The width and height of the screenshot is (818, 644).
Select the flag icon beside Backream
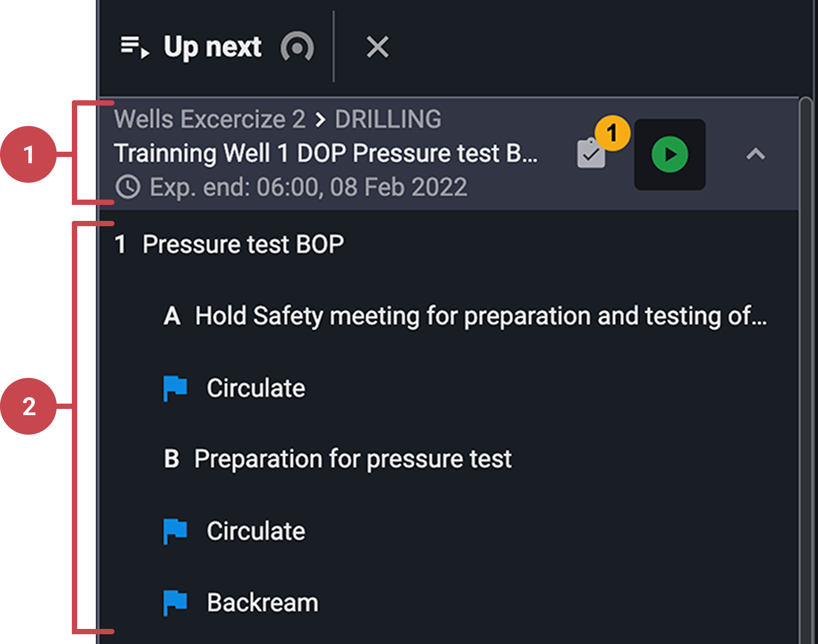click(174, 602)
